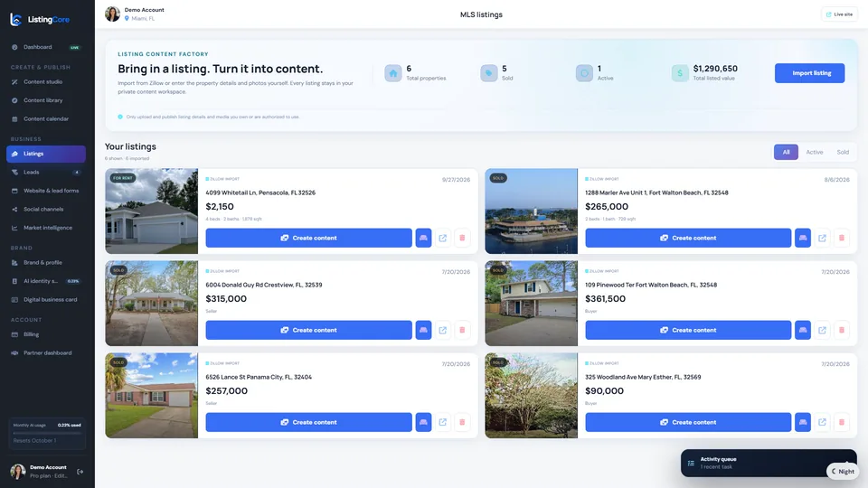Click the Total listed value dollar icon
Viewport: 868px width, 488px height.
tap(680, 73)
